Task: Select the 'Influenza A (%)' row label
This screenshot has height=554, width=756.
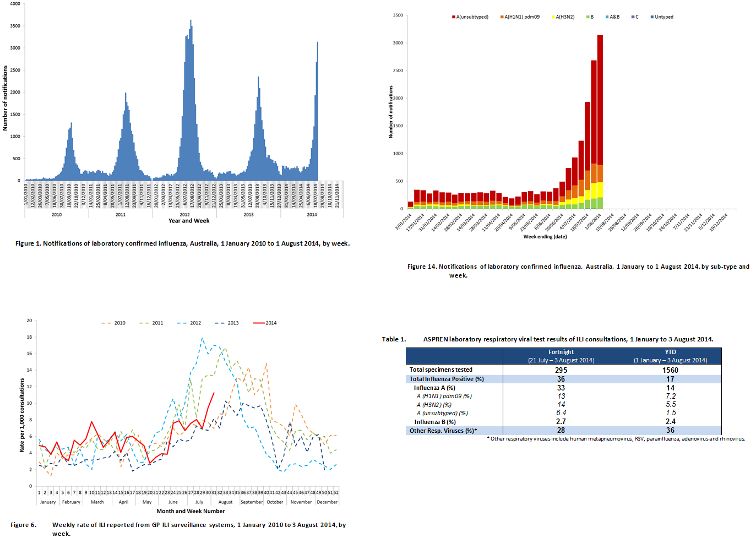Action: [x=434, y=388]
